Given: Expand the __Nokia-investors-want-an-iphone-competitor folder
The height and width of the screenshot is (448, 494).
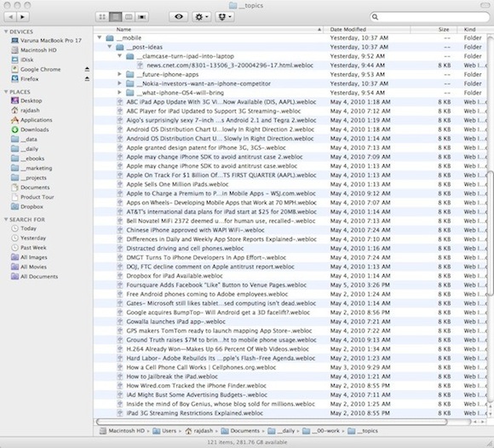Looking at the screenshot, I should [x=119, y=83].
